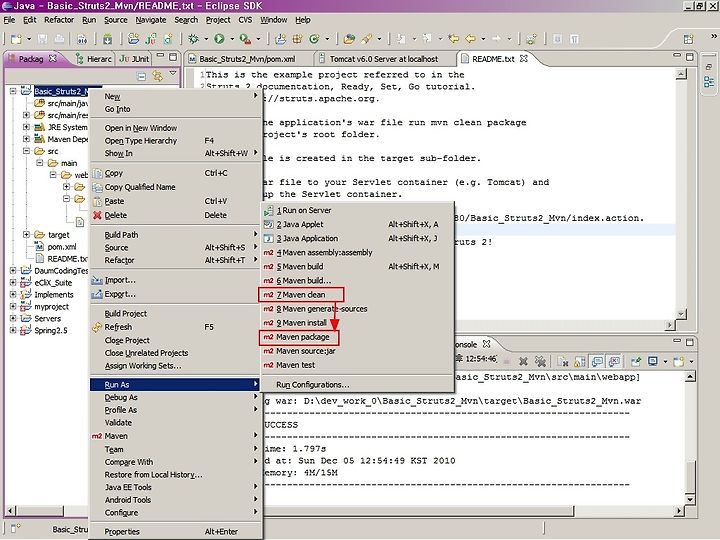Click the Open Type toolbar icon
The image size is (720, 540).
tap(349, 39)
